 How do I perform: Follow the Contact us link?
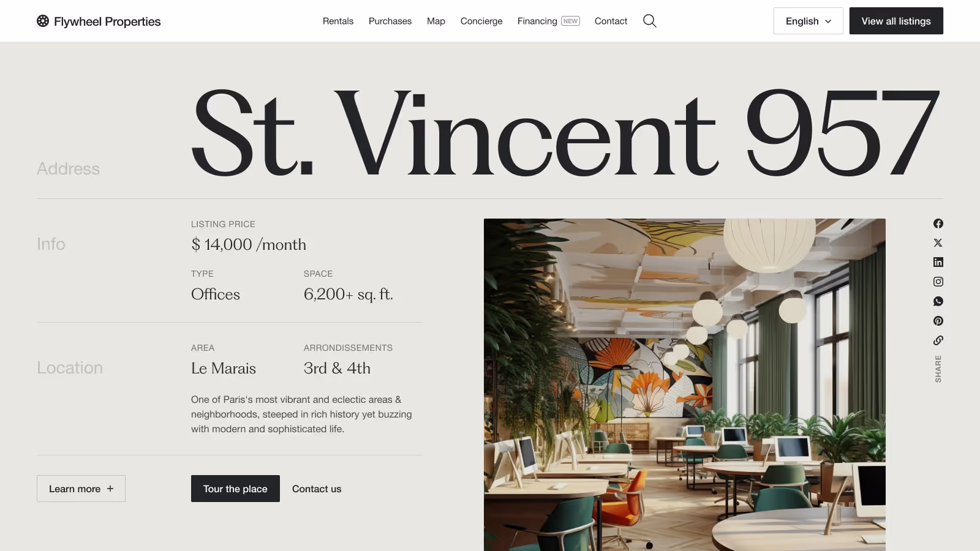pyautogui.click(x=317, y=489)
